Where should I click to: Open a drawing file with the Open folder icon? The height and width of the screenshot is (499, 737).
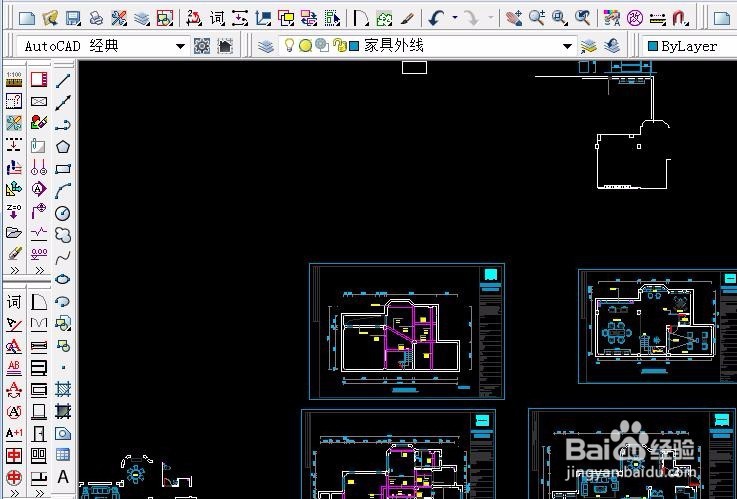coord(50,18)
